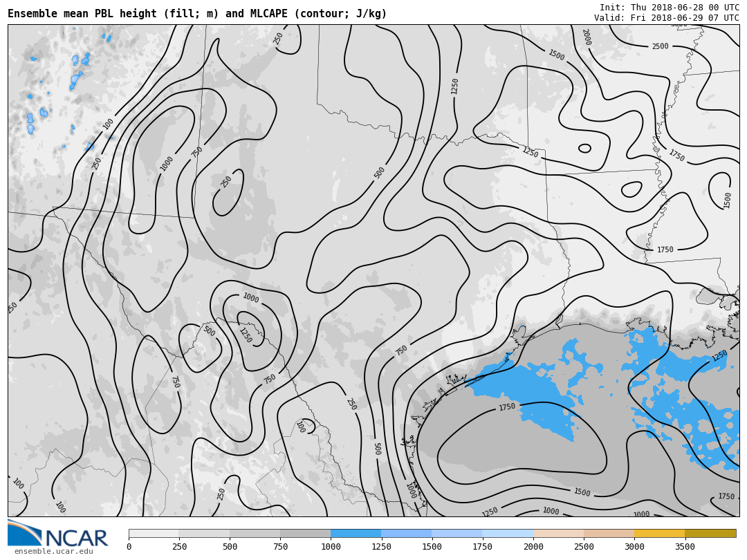Click the 0 tick label on the colorbar
Image resolution: width=747 pixels, height=560 pixels.
129,547
